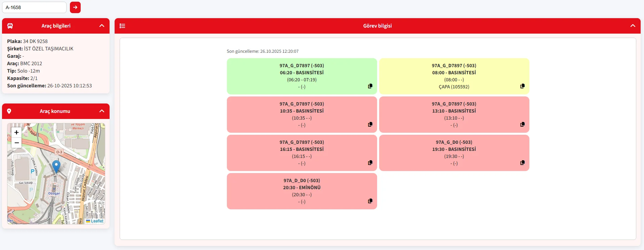Copy the 19:30 BASINSİTESİ task
644x250 pixels.
[x=522, y=163]
